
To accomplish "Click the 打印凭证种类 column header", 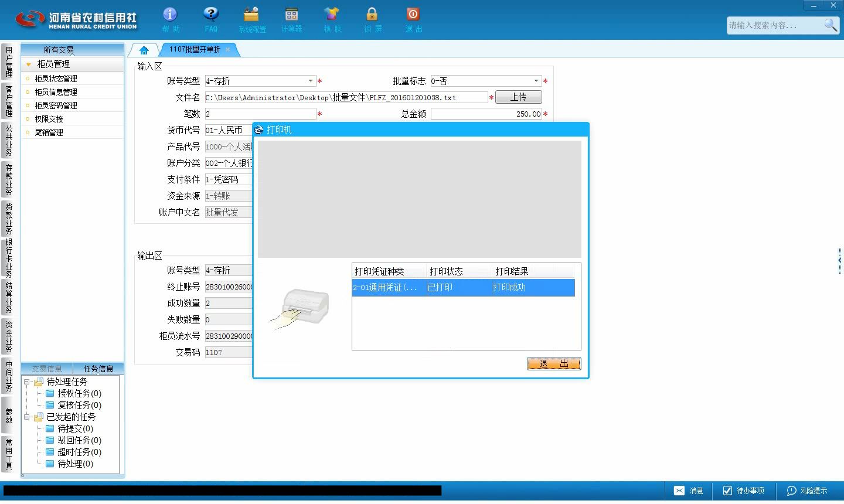I will 389,271.
